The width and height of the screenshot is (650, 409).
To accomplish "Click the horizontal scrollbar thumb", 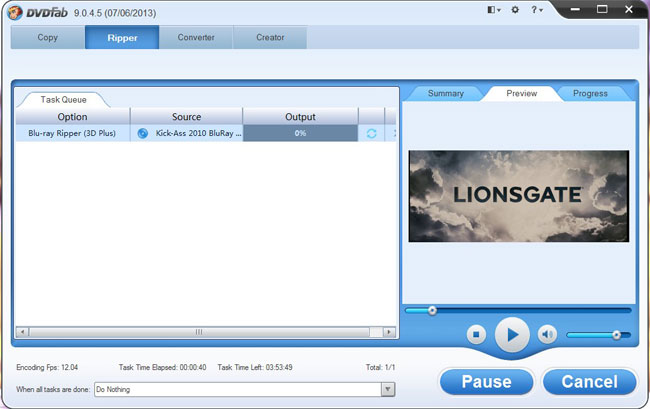I will (x=199, y=332).
